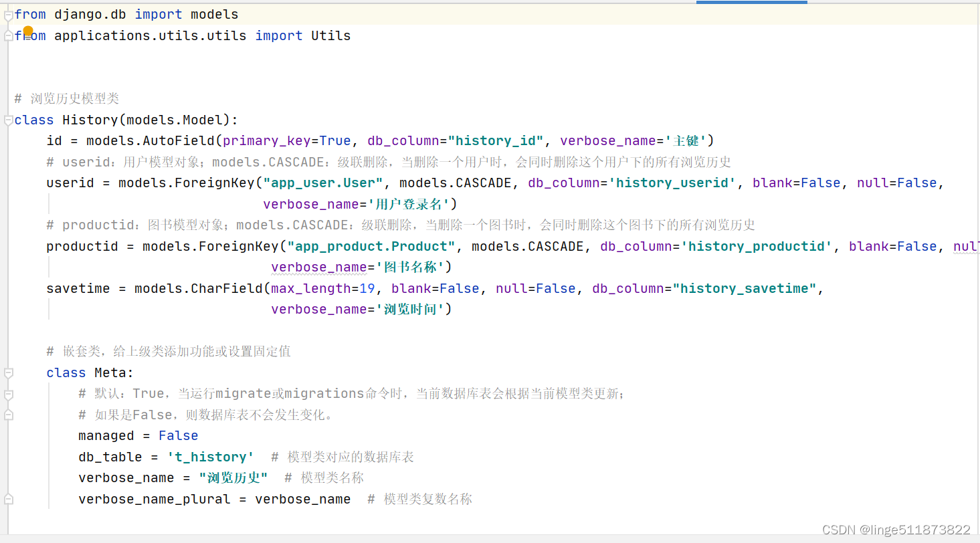Click max_length=19 argument

(323, 288)
